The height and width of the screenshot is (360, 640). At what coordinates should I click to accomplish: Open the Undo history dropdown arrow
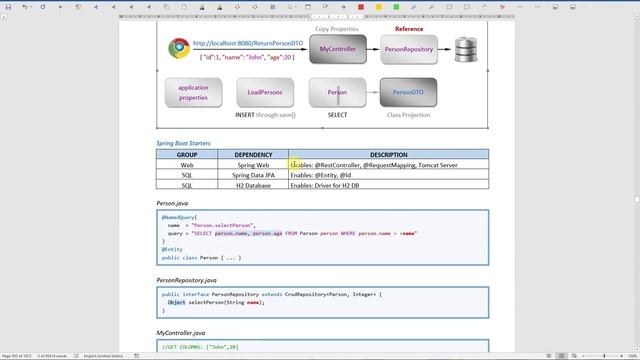pyautogui.click(x=31, y=7)
